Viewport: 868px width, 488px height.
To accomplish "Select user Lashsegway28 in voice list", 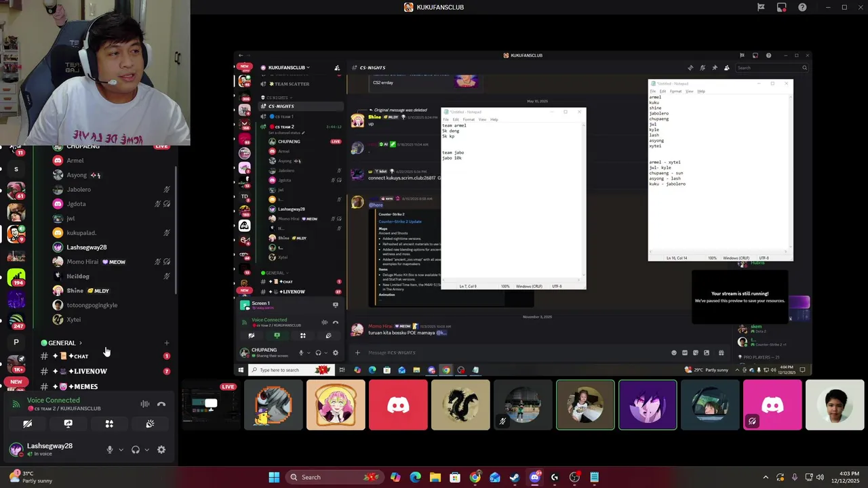I will 112,247.
